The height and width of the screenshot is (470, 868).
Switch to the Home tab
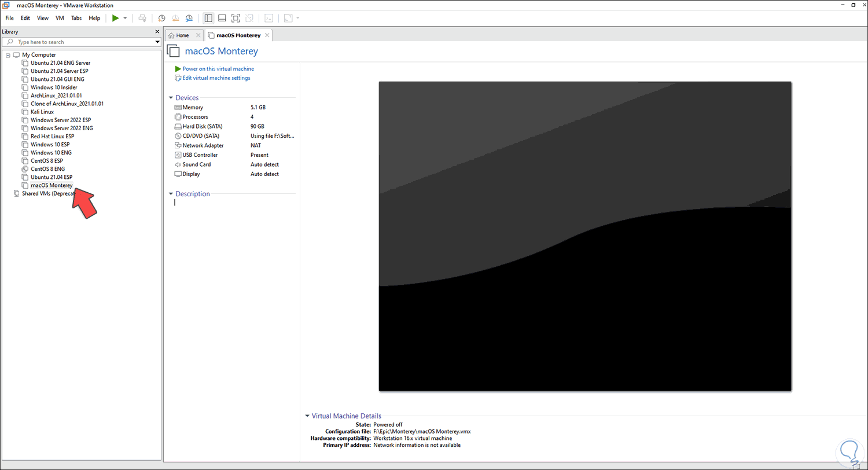(182, 35)
